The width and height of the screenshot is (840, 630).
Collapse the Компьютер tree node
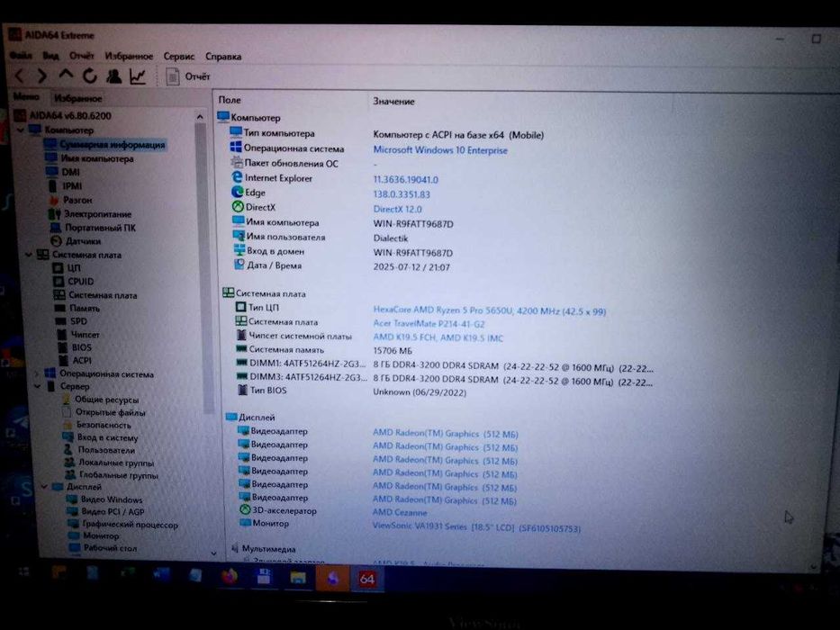[21, 130]
